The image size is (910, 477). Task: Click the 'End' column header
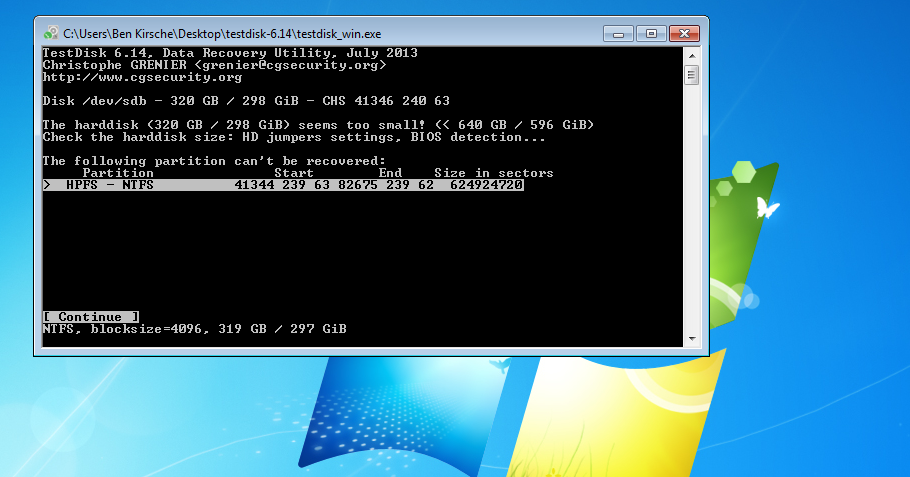click(390, 173)
